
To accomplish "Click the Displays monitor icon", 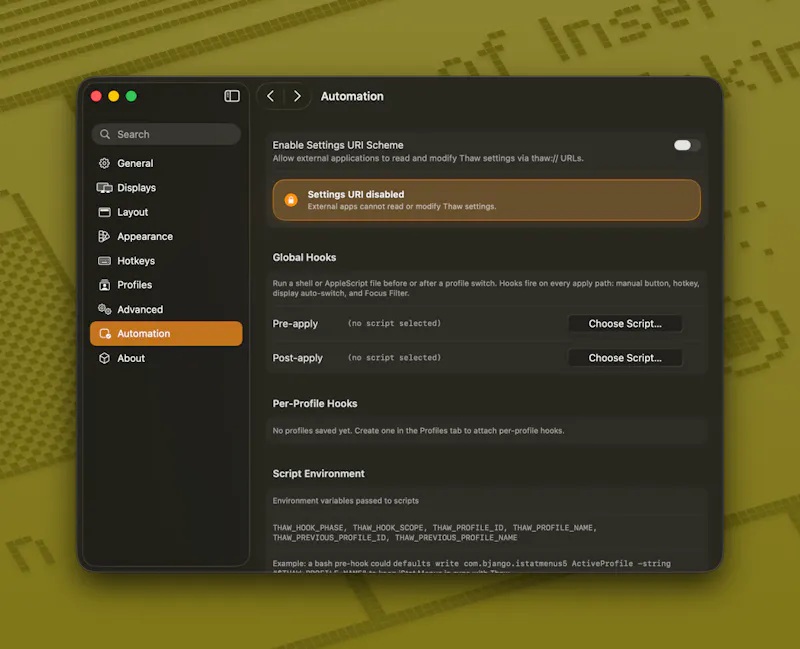I will tap(104, 188).
